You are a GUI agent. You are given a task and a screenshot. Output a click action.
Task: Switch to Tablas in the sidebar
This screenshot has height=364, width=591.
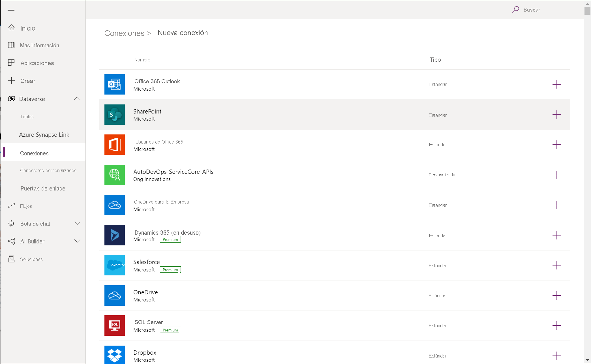27,116
